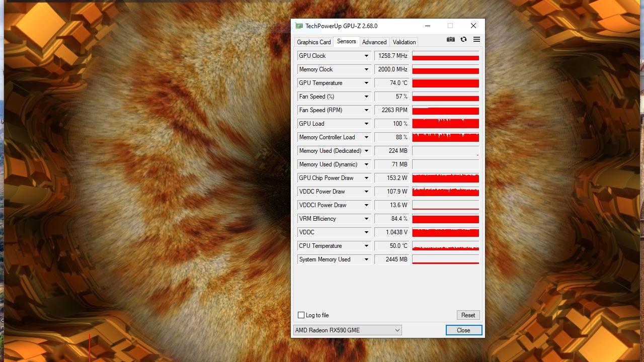Click the screenshot camera icon
The width and height of the screenshot is (644, 362).
pos(450,40)
